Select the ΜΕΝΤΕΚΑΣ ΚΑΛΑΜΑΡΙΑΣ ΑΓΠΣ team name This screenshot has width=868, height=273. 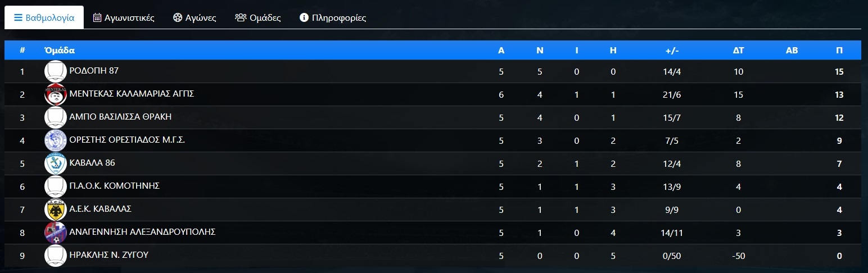tap(132, 94)
